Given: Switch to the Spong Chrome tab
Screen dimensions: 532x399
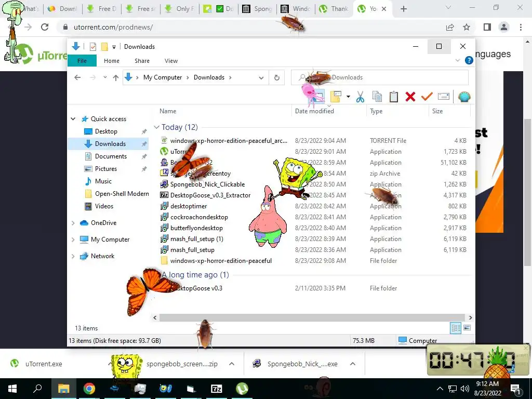Looking at the screenshot, I should pyautogui.click(x=257, y=9).
